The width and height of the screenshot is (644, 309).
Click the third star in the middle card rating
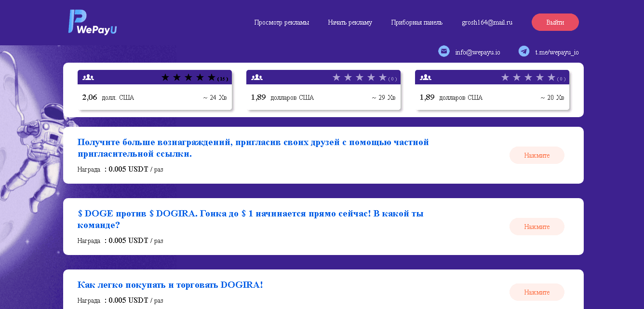pyautogui.click(x=359, y=76)
